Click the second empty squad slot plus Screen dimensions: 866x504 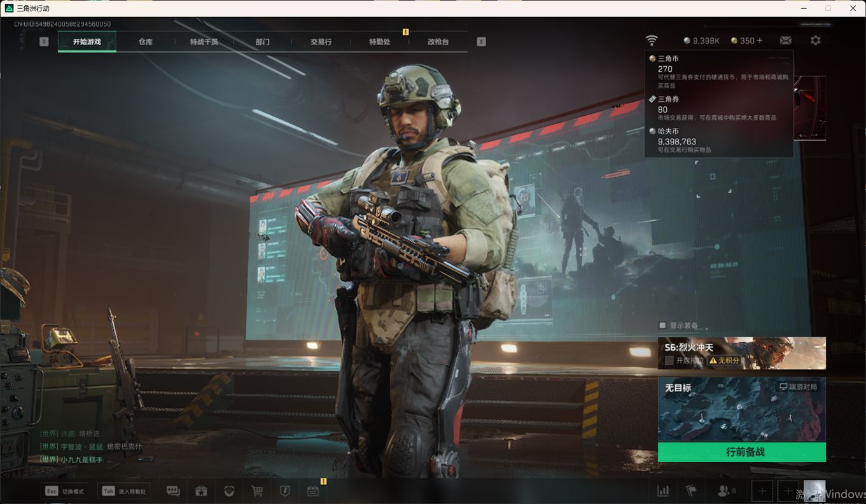[788, 491]
